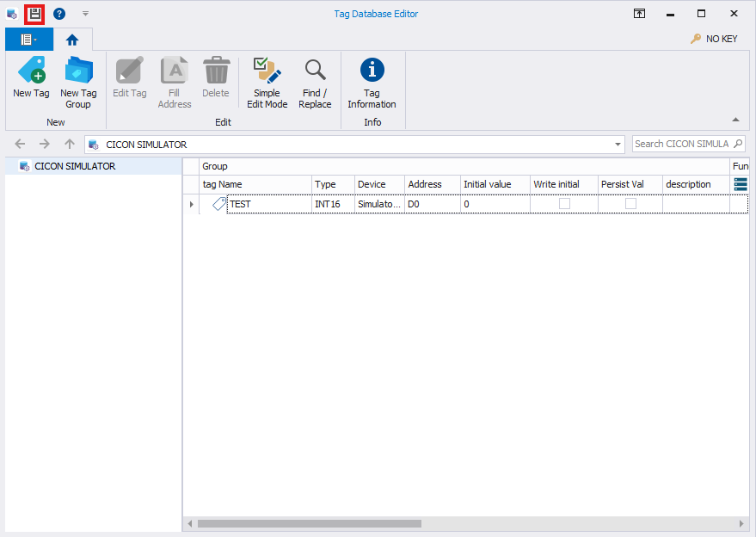The height and width of the screenshot is (537, 756).
Task: Switch to the Home ribbon tab
Action: (x=72, y=40)
